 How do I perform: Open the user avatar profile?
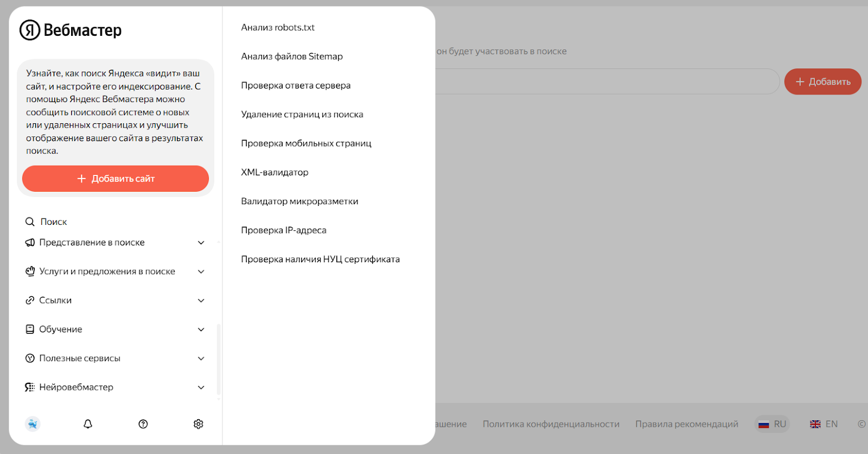coord(33,424)
